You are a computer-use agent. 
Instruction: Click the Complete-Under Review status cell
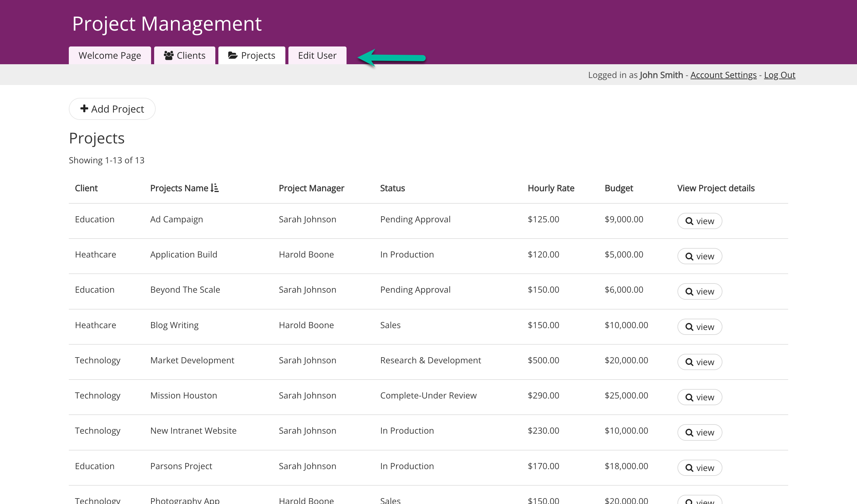pos(428,395)
